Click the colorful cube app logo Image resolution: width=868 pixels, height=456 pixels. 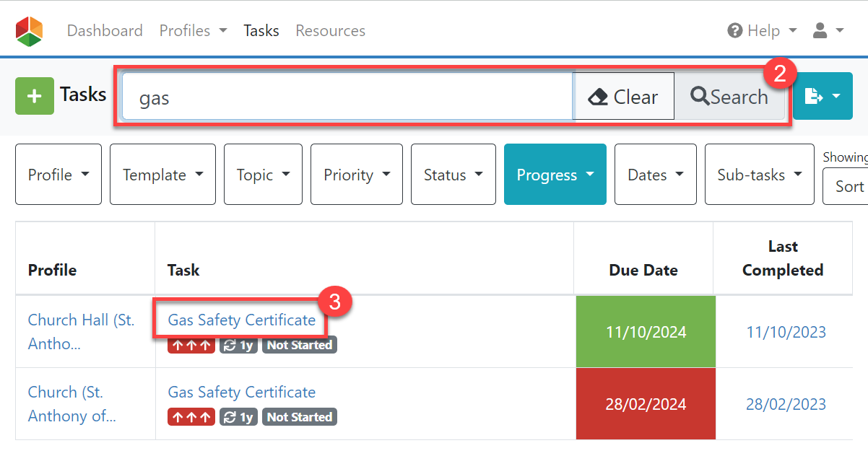click(30, 31)
